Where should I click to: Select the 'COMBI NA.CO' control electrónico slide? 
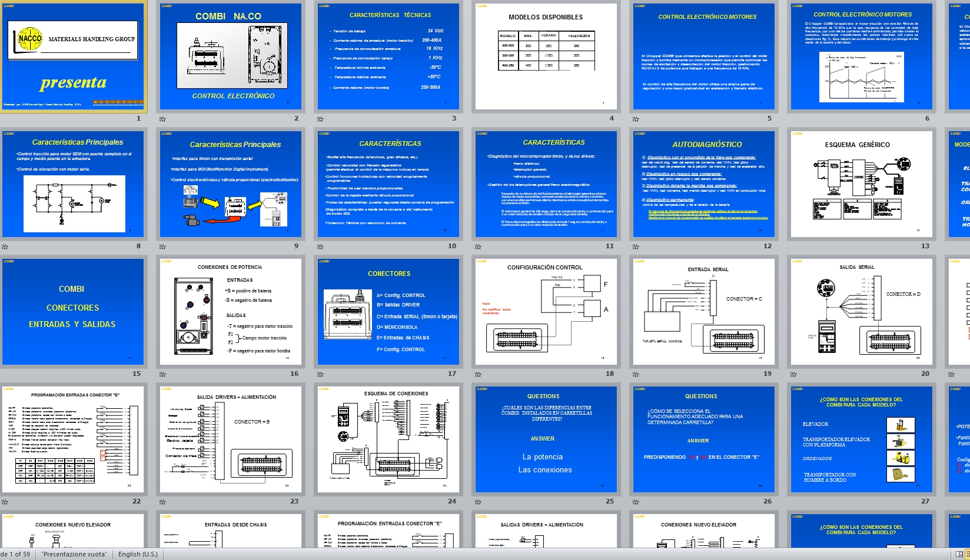(x=231, y=56)
